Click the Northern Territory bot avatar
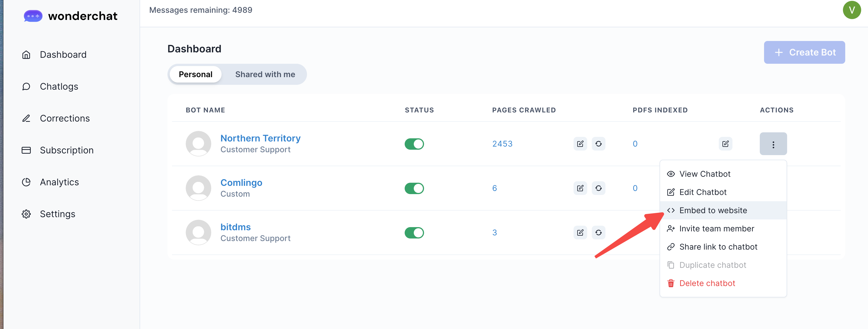The height and width of the screenshot is (329, 868). 198,143
